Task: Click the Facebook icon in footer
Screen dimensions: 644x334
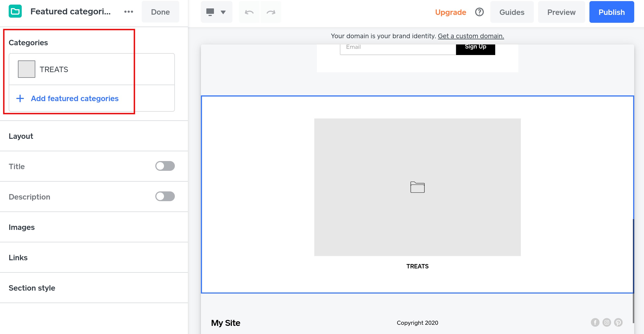Action: point(595,322)
